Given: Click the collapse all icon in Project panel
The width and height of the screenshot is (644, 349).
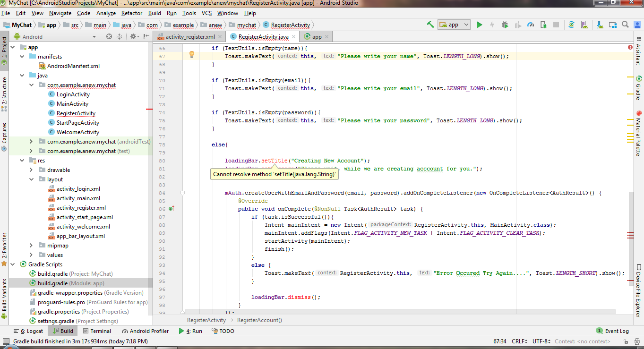Looking at the screenshot, I should pyautogui.click(x=119, y=36).
